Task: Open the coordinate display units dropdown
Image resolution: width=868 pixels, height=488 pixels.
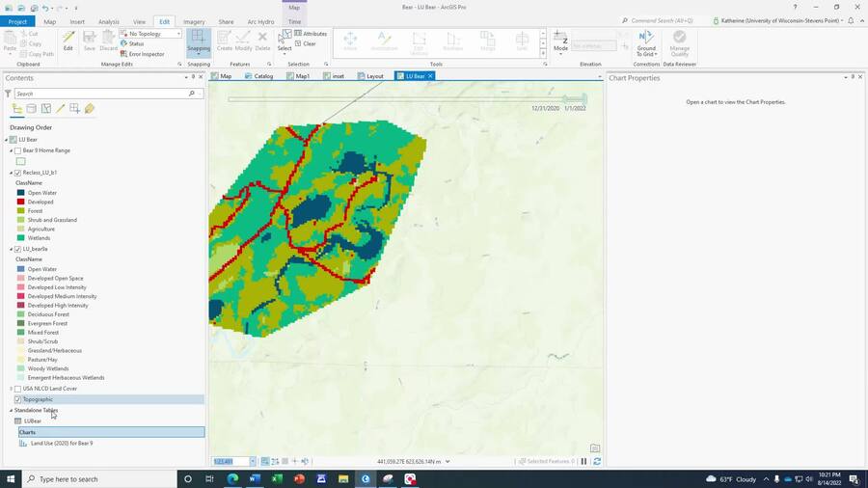Action: (448, 461)
